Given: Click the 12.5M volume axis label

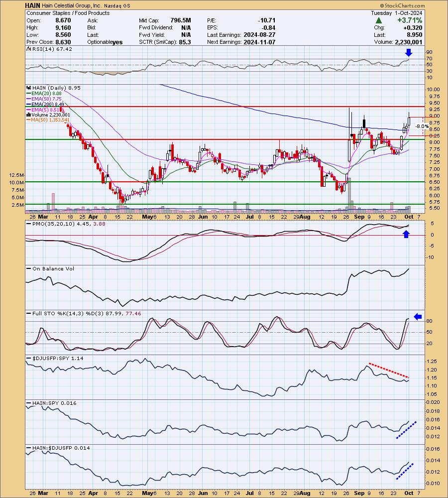Looking at the screenshot, I should (17, 175).
